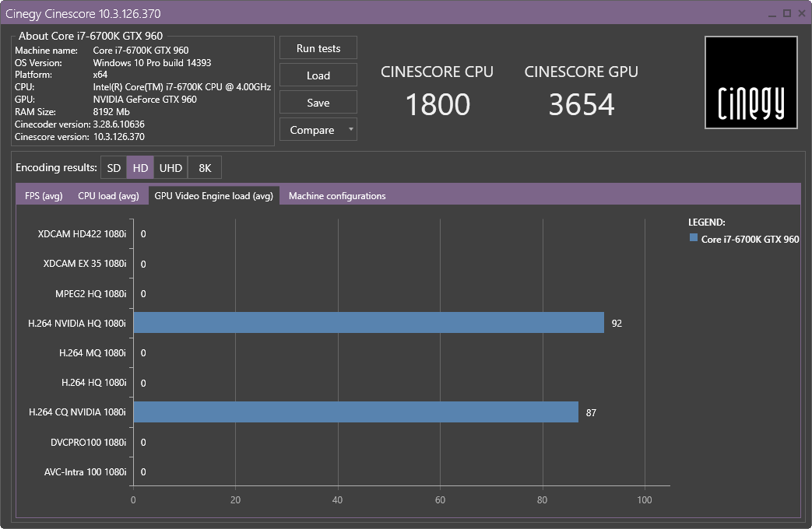Save the benchmark results
Screen dimensions: 812x529
(318, 103)
